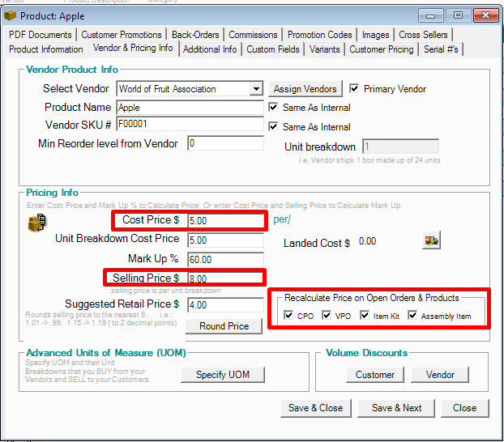Disable Same As Internal for Product Name
This screenshot has height=442, width=504.
point(273,108)
